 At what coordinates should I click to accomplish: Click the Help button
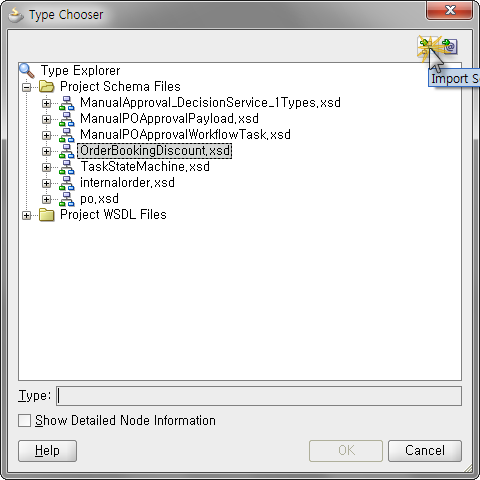(47, 451)
